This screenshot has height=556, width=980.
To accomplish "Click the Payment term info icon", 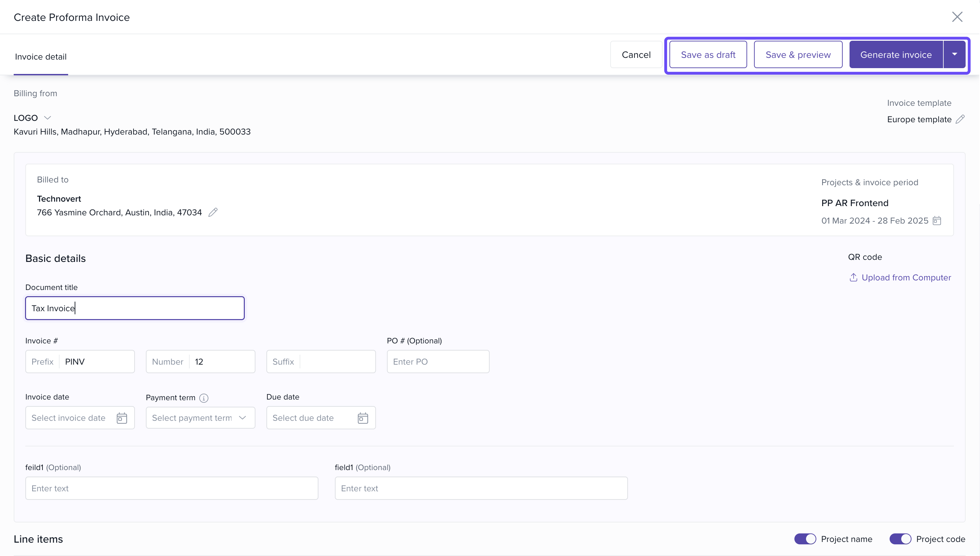I will [x=204, y=398].
